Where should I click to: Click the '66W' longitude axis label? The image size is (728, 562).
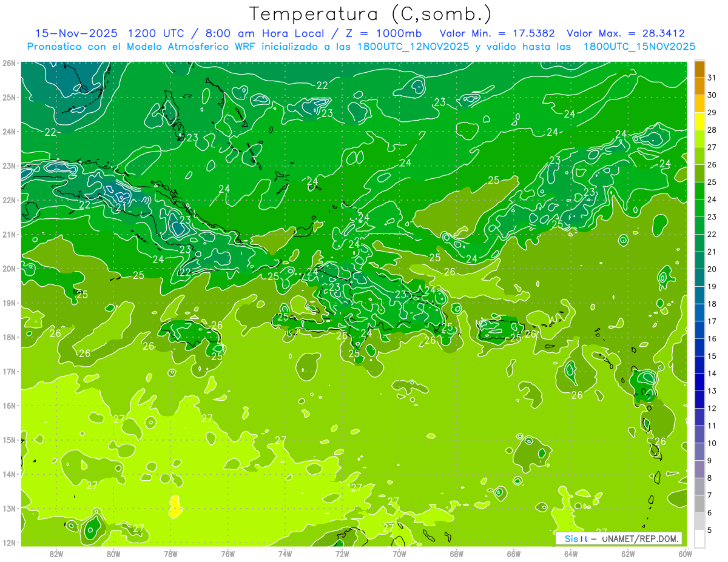coord(514,554)
